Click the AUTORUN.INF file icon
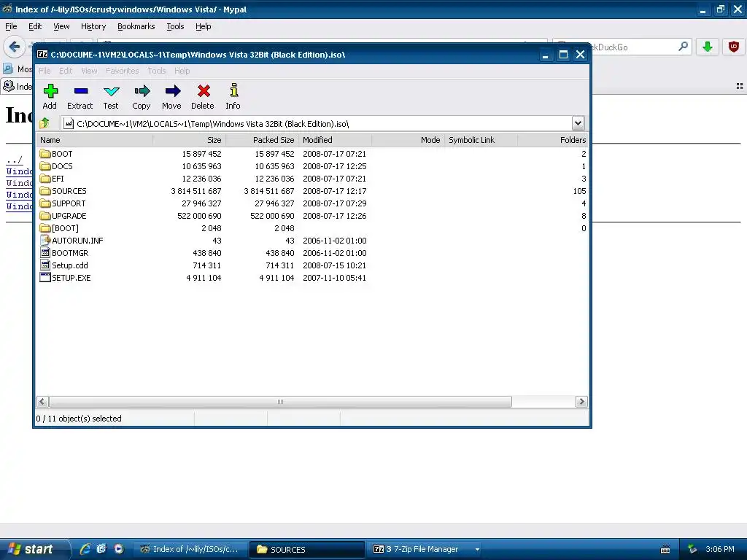Screen dimensions: 747x560 tap(45, 240)
